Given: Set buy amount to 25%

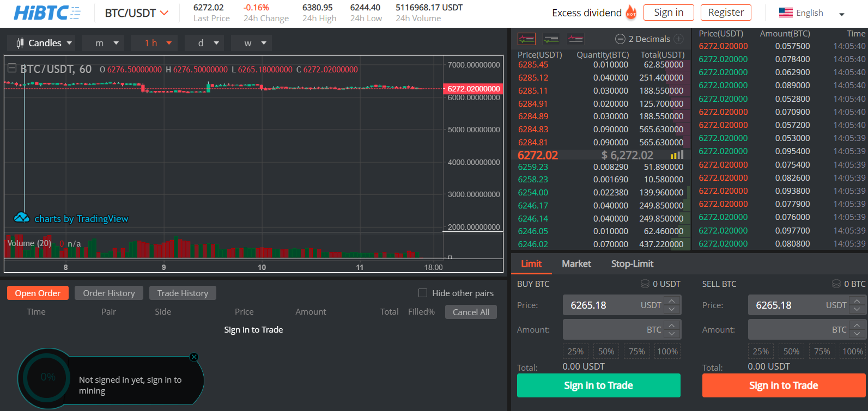Looking at the screenshot, I should (x=575, y=351).
